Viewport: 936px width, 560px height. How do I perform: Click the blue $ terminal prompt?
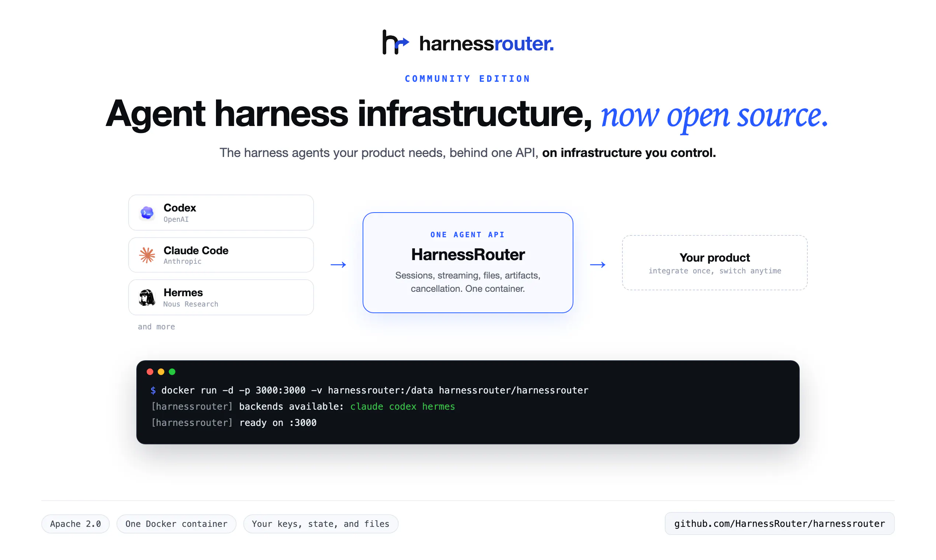(x=153, y=390)
